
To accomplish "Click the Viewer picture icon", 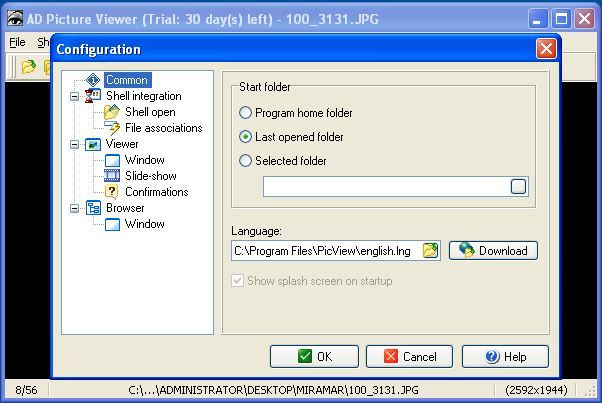I will (x=93, y=144).
